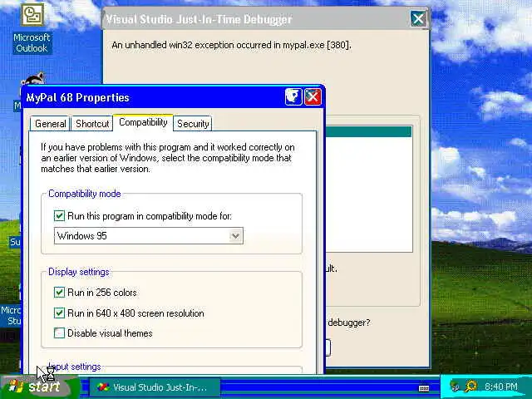
Task: Click the Compatibility mode group label
Action: pos(85,194)
